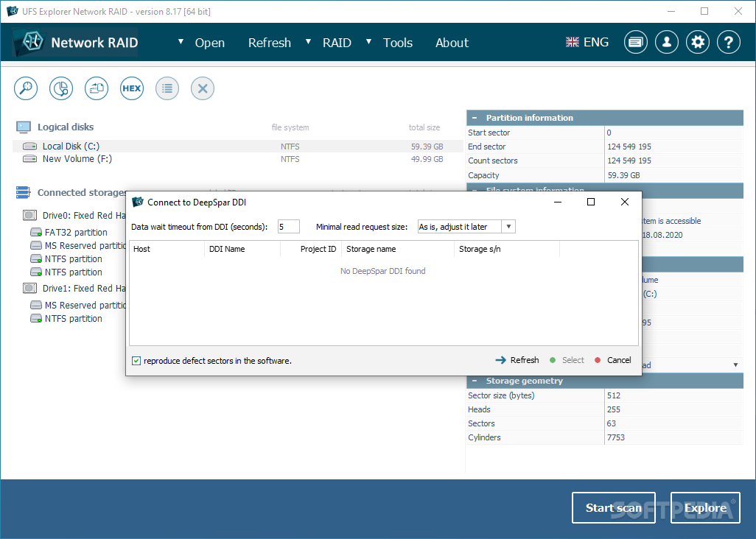The image size is (756, 539).
Task: Click the End sector value 124 549 195
Action: point(629,147)
